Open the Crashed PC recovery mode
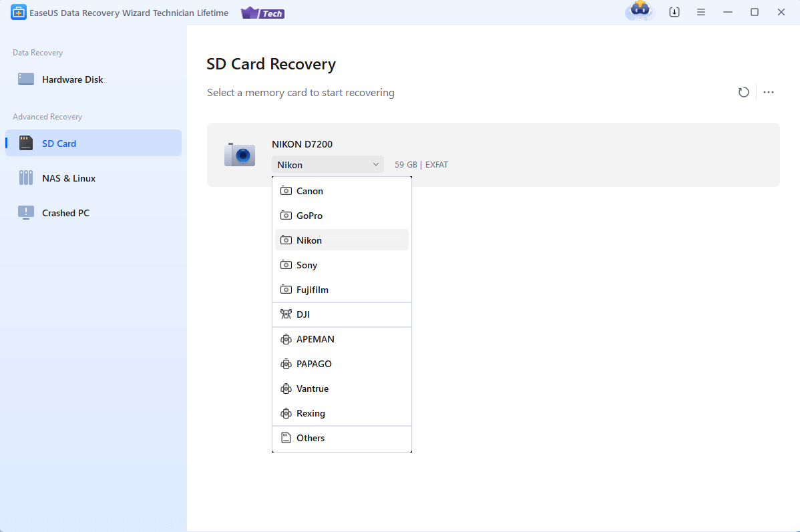 65,212
